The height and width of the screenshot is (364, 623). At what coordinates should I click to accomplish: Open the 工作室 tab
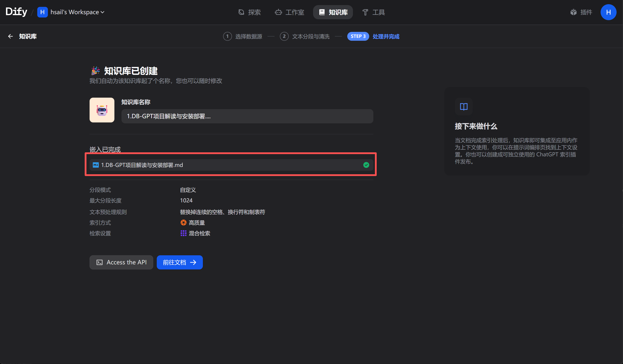tap(290, 12)
